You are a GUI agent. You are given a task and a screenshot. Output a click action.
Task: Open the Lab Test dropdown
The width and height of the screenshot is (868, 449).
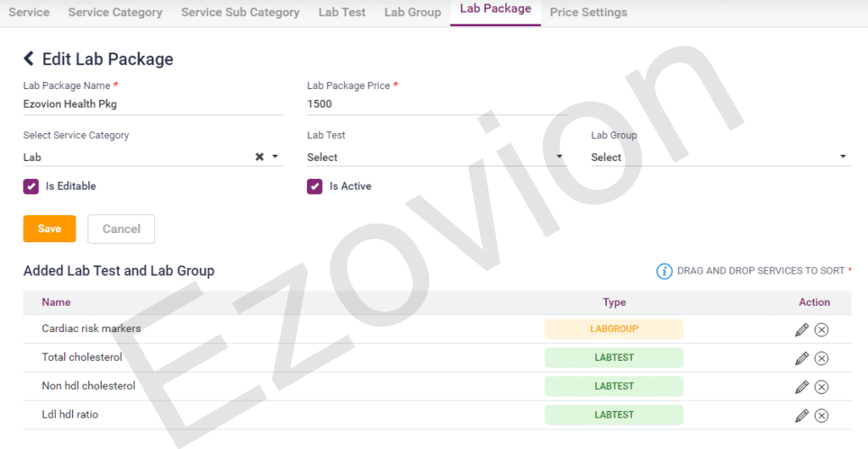click(x=436, y=157)
